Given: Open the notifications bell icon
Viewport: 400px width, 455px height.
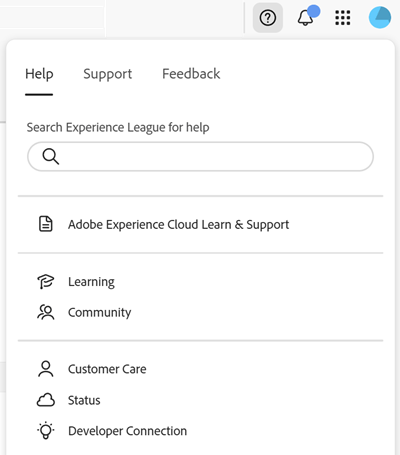Looking at the screenshot, I should tap(306, 18).
